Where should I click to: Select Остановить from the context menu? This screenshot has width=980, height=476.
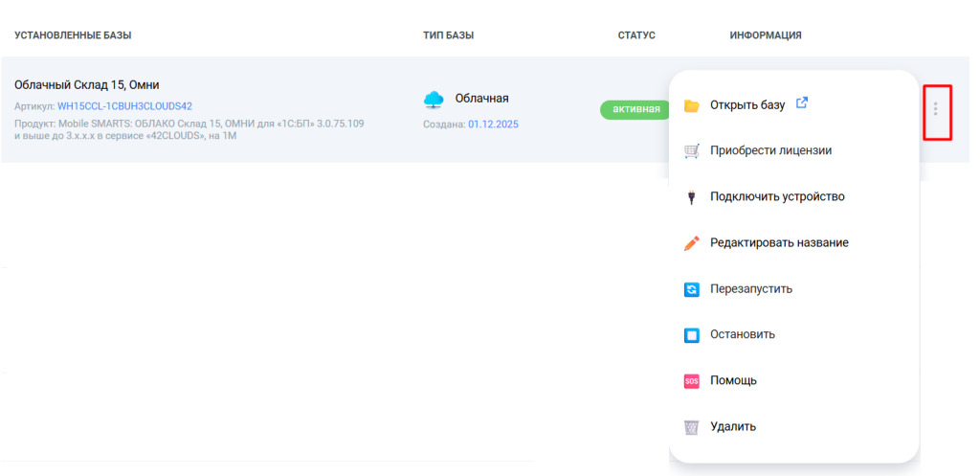click(x=742, y=335)
